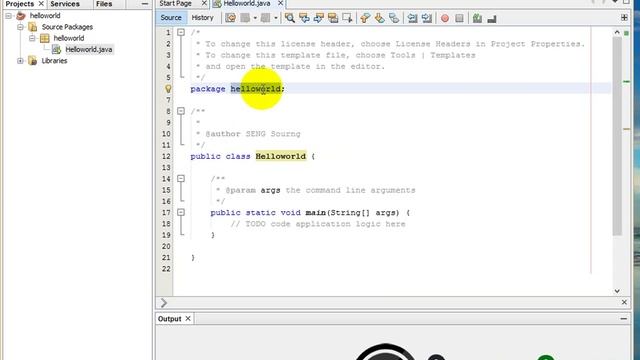Toggle Rectangular Selection mode
The width and height of the screenshot is (640, 360).
pyautogui.click(x=347, y=18)
